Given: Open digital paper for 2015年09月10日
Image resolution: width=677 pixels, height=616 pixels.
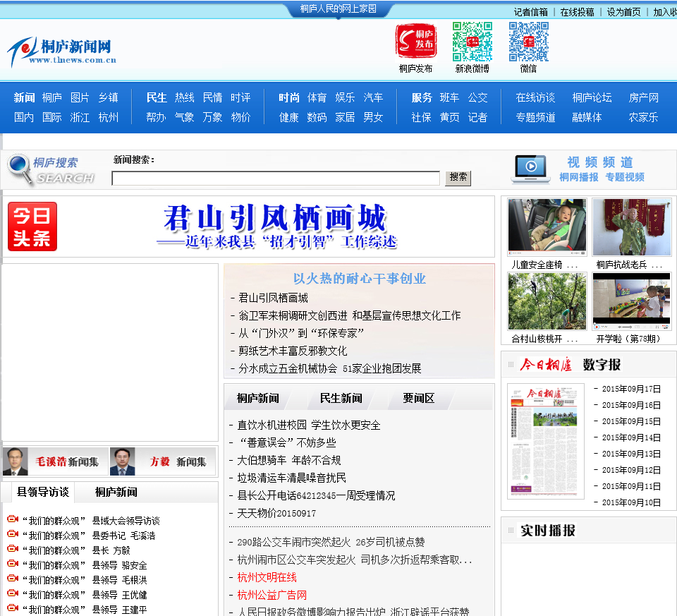Looking at the screenshot, I should pyautogui.click(x=631, y=502).
